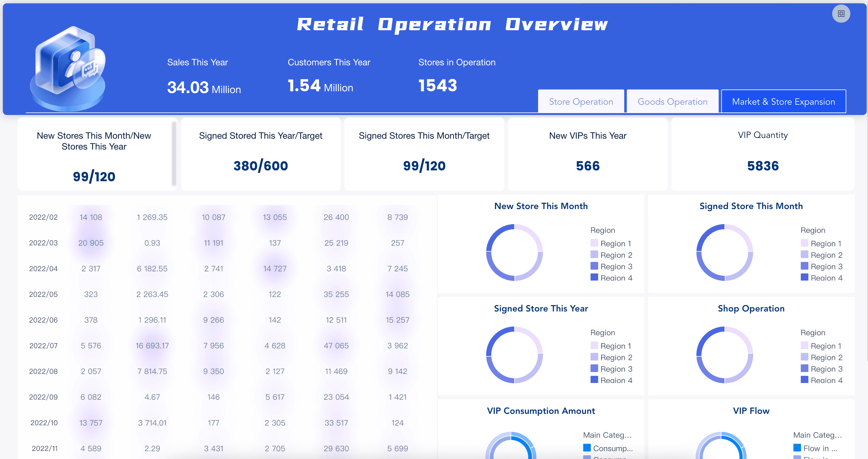Click the scrollbar beside New Stores This Month card

coord(174,154)
